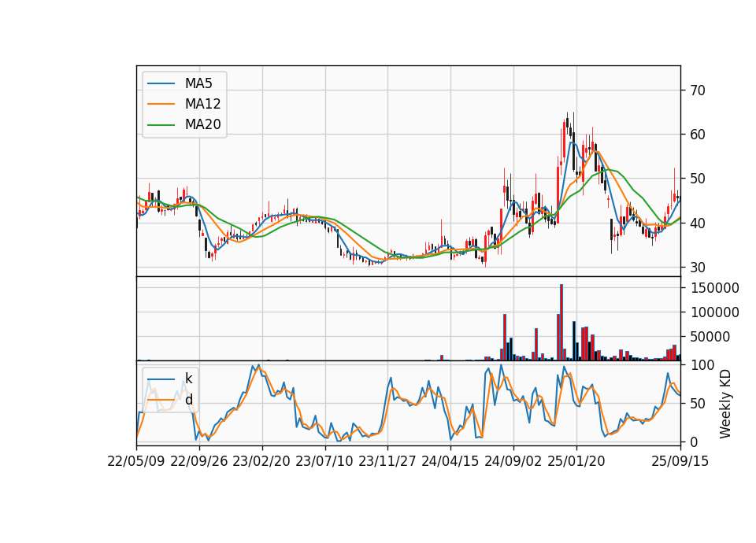Click the 25/01/20 date tick label

coord(576,461)
